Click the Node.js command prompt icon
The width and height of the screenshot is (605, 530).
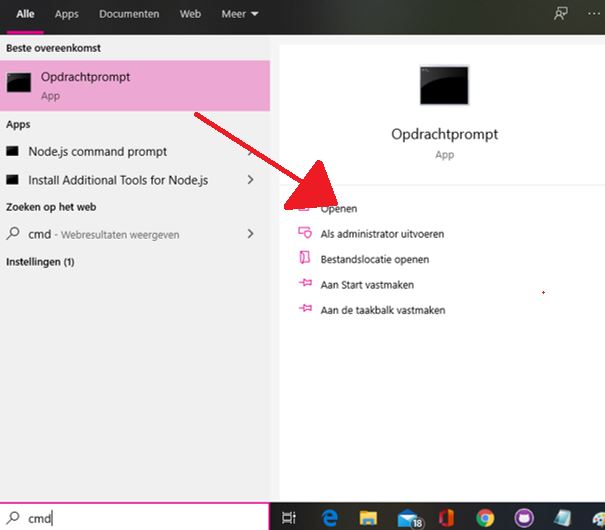[13, 152]
